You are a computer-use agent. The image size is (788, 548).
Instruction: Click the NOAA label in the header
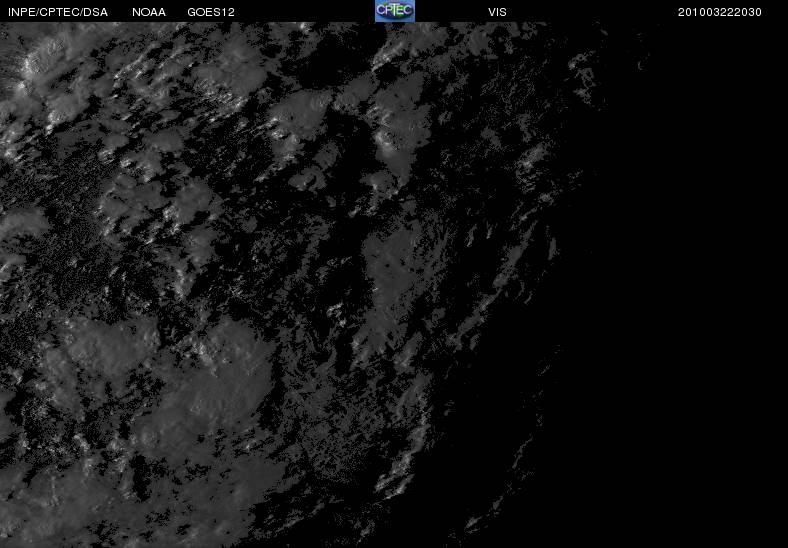click(x=149, y=12)
